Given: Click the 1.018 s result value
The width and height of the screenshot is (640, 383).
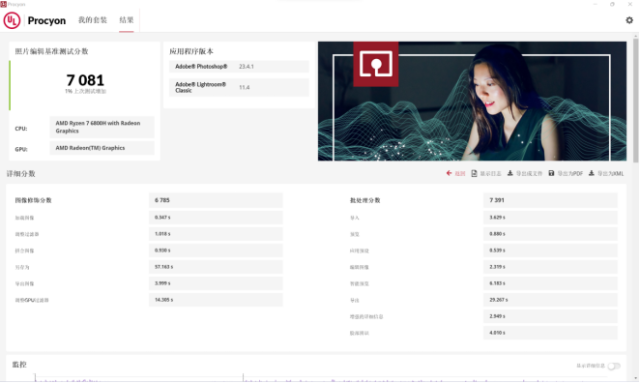Looking at the screenshot, I should (x=216, y=234).
